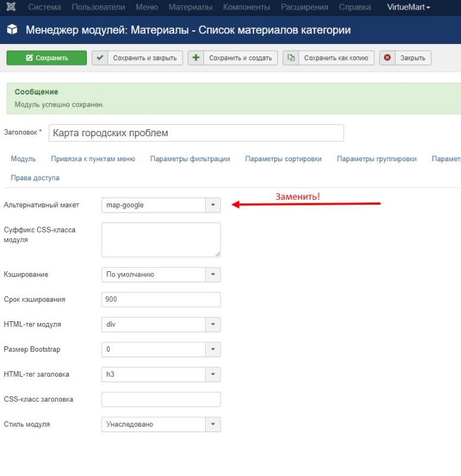
Task: Click the Joomla logo icon
Action: click(x=12, y=7)
